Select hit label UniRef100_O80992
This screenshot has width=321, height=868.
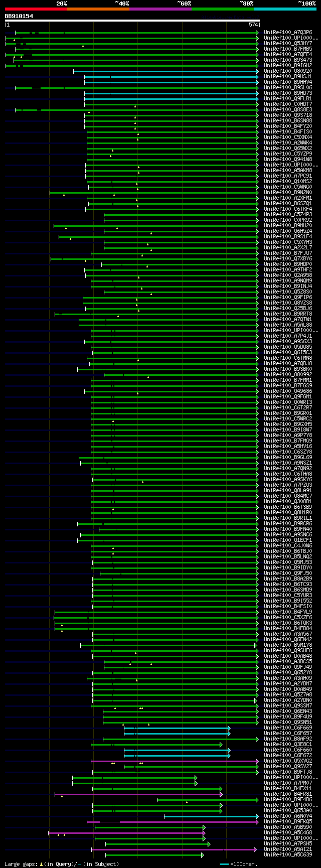click(x=288, y=374)
